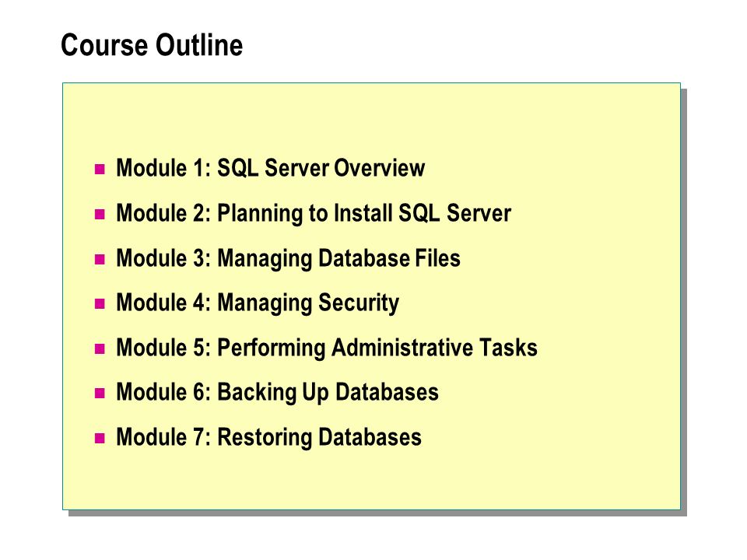Open Module 1: SQL Server Overview
Viewport: 747px width, 560px height.
pyautogui.click(x=271, y=168)
